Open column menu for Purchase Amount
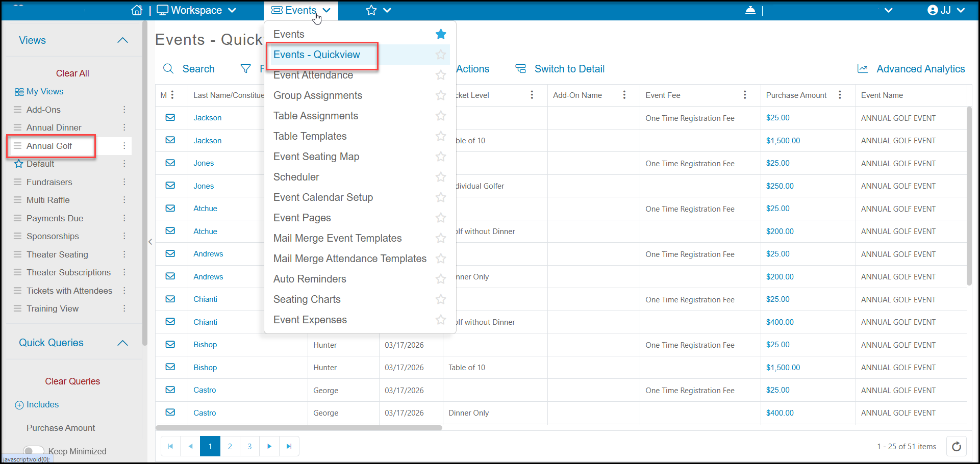980x464 pixels. 840,95
